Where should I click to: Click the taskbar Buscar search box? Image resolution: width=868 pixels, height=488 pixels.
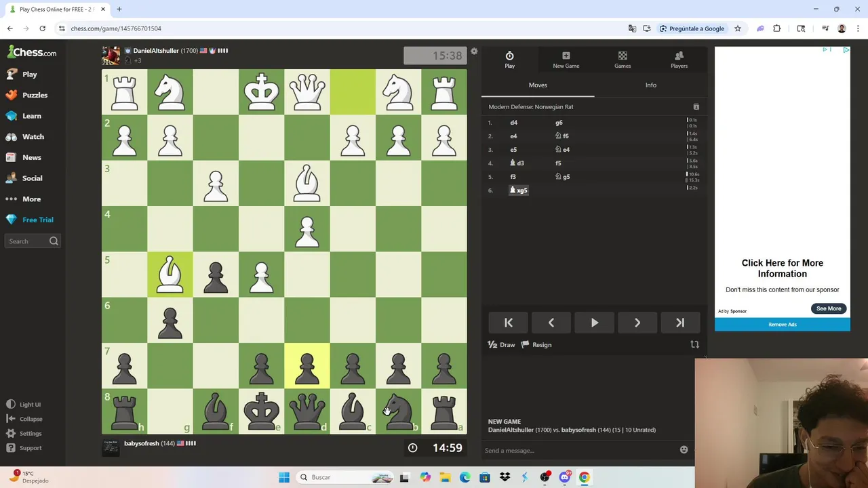345,477
